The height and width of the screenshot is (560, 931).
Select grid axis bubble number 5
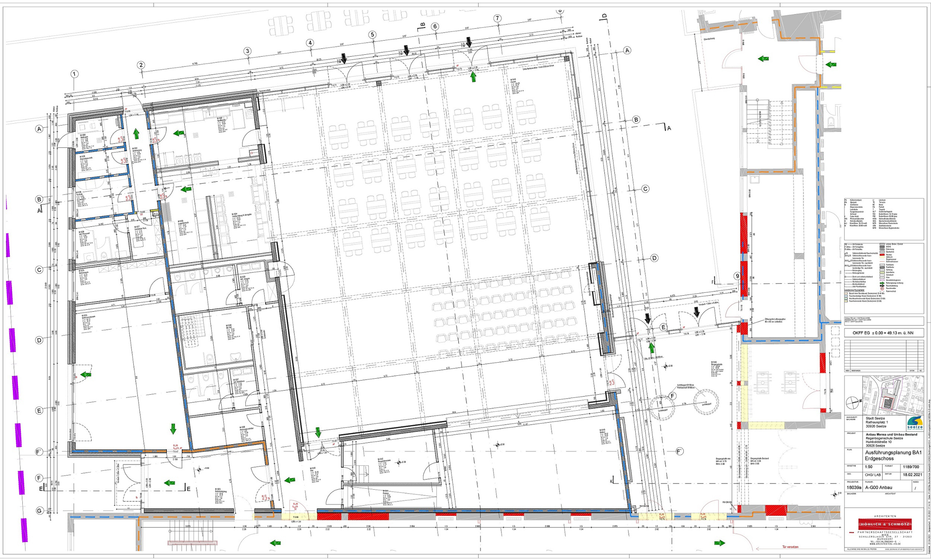tap(372, 35)
